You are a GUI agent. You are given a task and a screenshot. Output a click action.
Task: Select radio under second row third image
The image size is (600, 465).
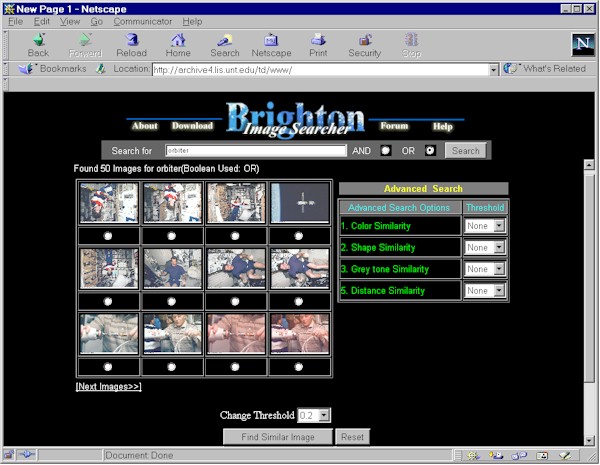point(235,302)
